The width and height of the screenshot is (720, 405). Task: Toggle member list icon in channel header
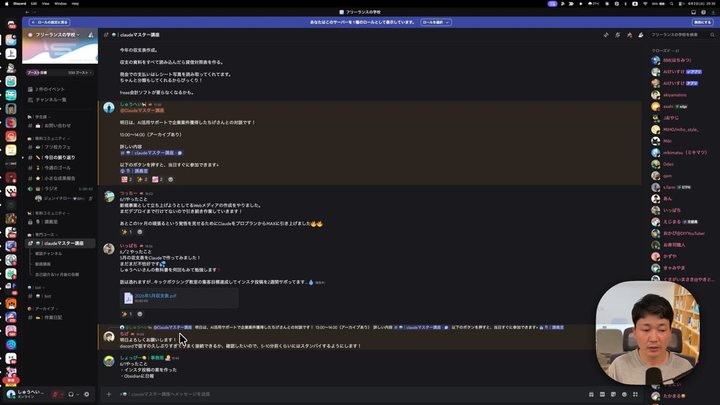(x=641, y=35)
